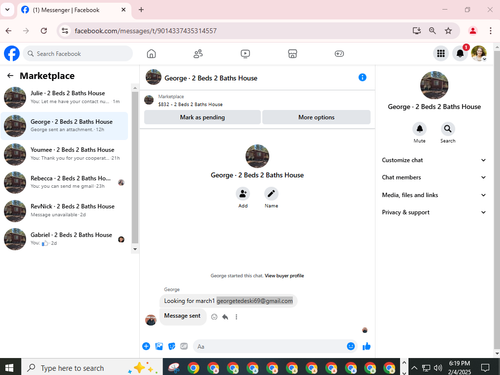React to the Message sent bubble
This screenshot has height=375, width=500.
[214, 317]
